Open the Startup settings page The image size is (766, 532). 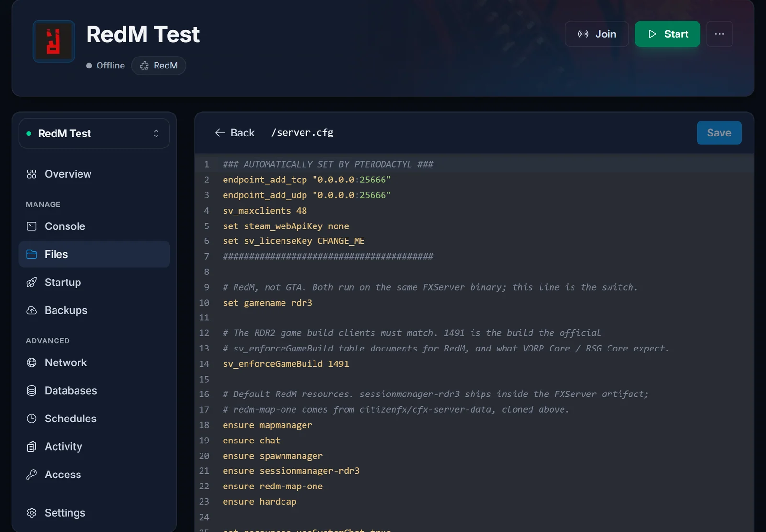coord(94,283)
